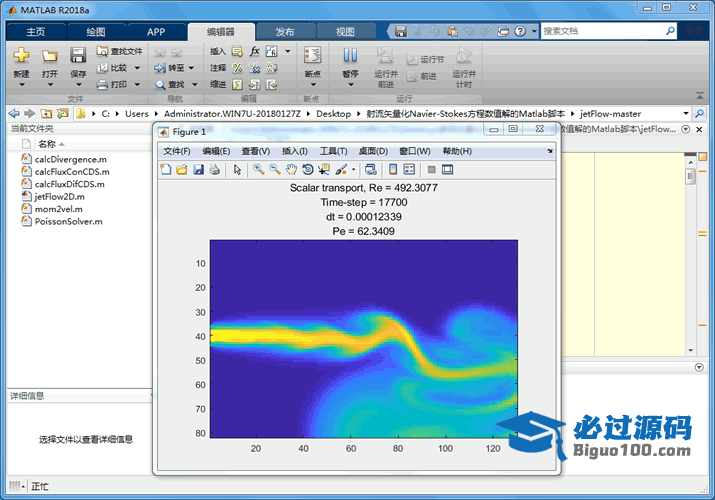
Task: Open the Print (打印) dropdown arrow
Action: (137, 84)
